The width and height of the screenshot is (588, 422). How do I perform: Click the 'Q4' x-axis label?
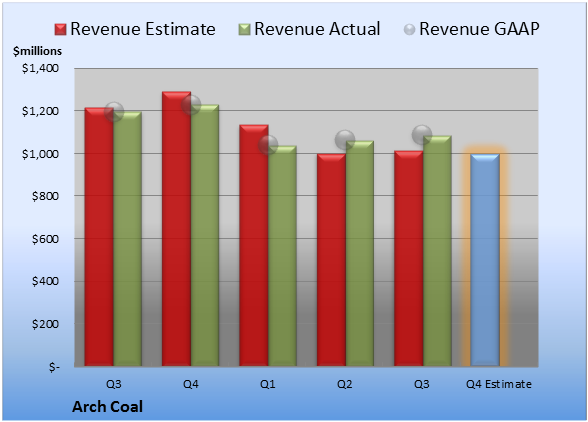pyautogui.click(x=191, y=384)
